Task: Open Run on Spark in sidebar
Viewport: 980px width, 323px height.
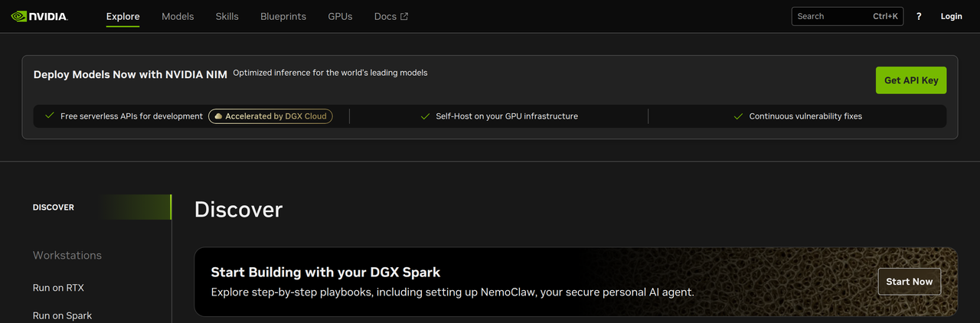Action: tap(62, 315)
